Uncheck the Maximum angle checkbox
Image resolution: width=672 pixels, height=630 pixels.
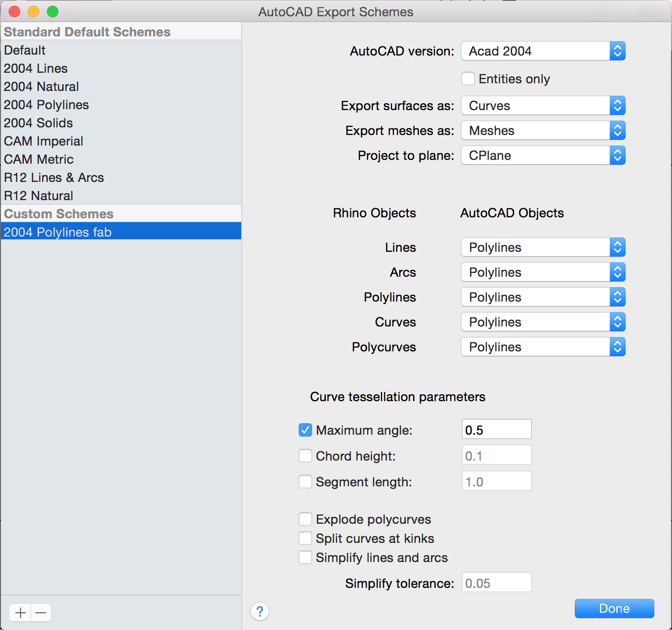tap(305, 430)
